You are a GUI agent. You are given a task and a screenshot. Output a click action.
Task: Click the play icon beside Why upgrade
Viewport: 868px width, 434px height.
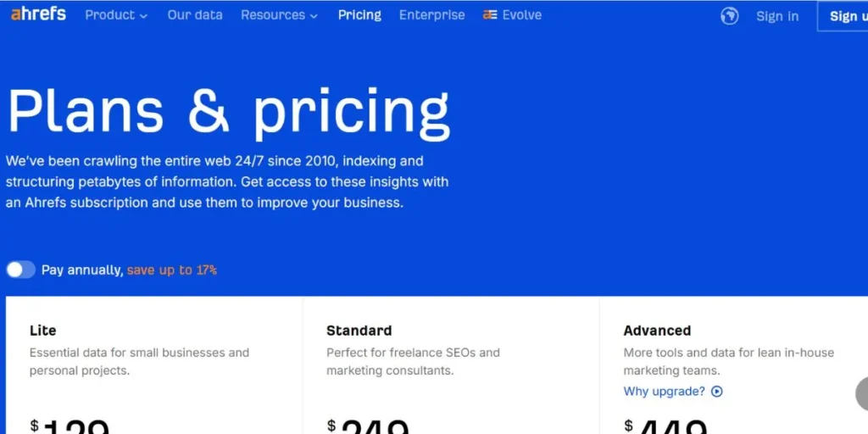(717, 392)
